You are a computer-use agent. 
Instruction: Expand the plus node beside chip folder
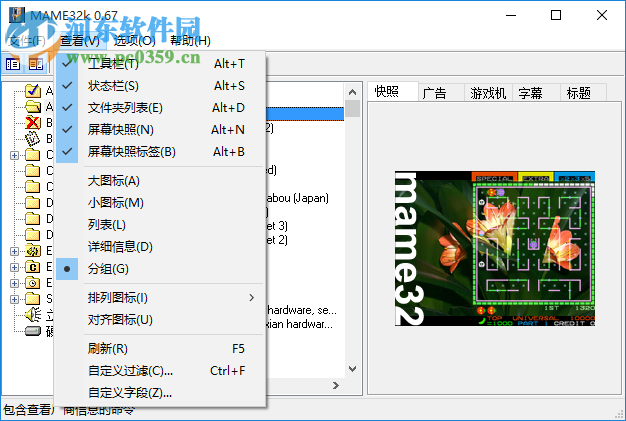[x=14, y=251]
